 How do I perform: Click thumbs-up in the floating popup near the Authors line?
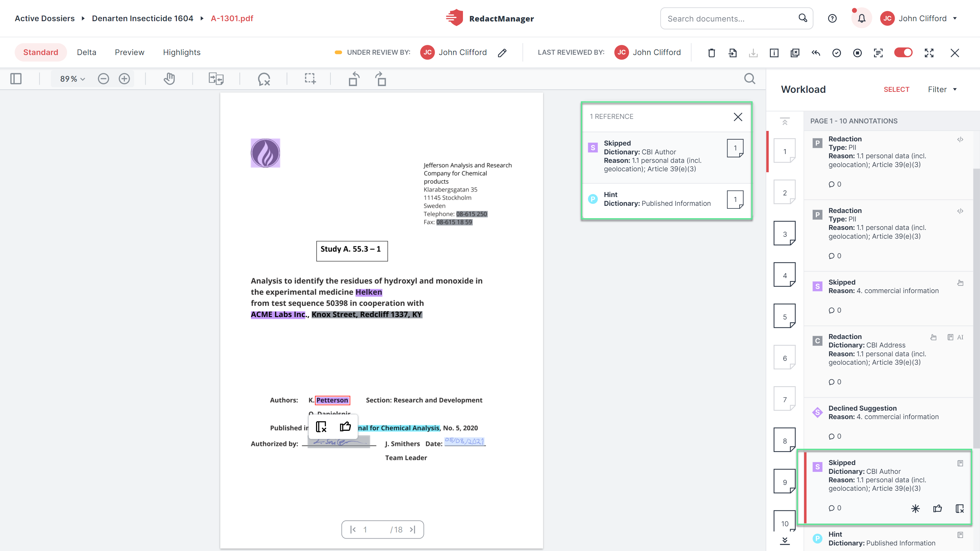345,427
